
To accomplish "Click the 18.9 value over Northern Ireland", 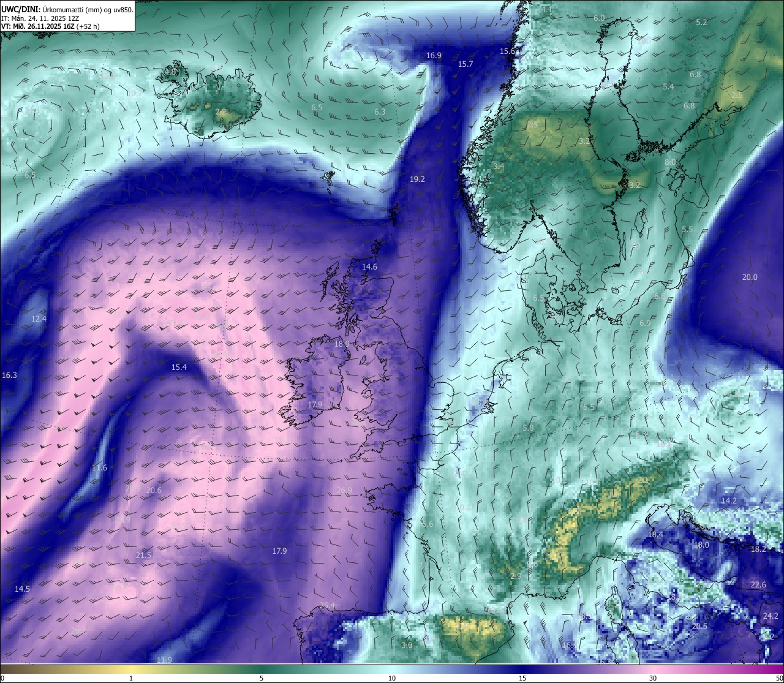I will [342, 344].
